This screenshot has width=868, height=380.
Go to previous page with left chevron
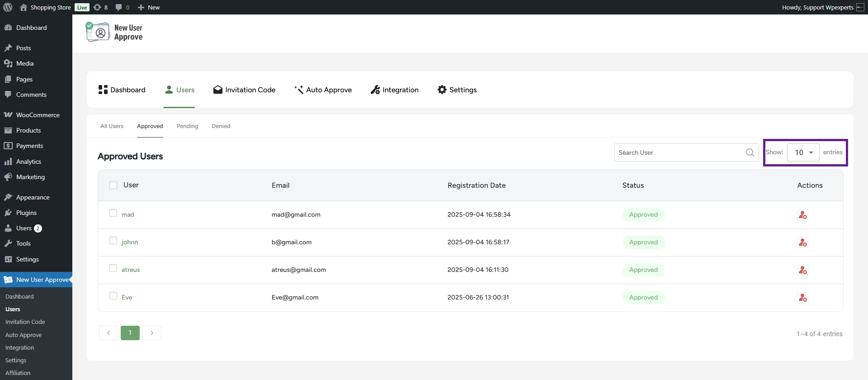click(108, 333)
